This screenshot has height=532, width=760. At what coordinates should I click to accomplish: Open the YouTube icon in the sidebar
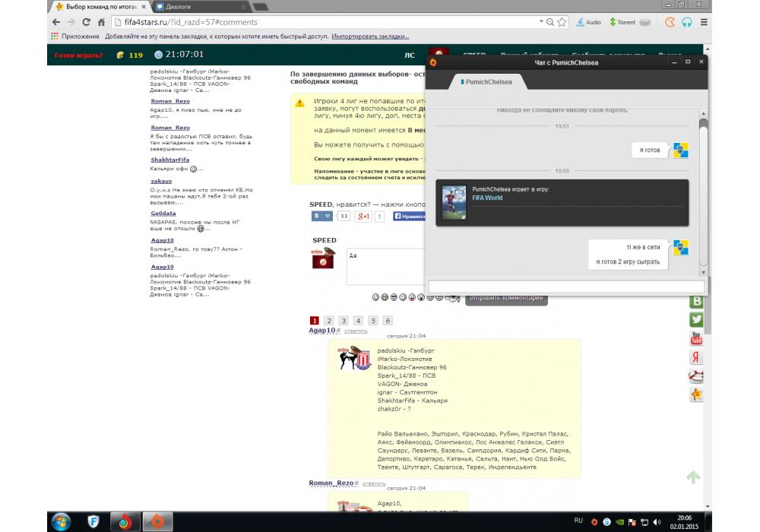(695, 339)
